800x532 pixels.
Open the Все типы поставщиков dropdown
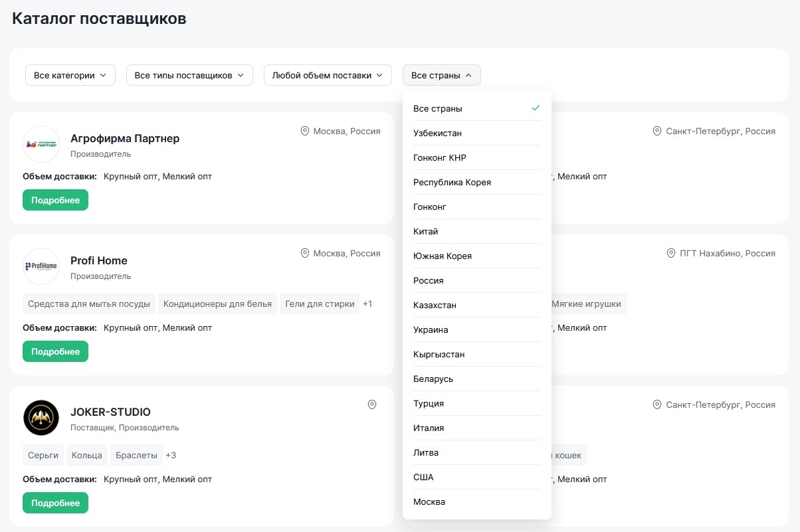189,75
